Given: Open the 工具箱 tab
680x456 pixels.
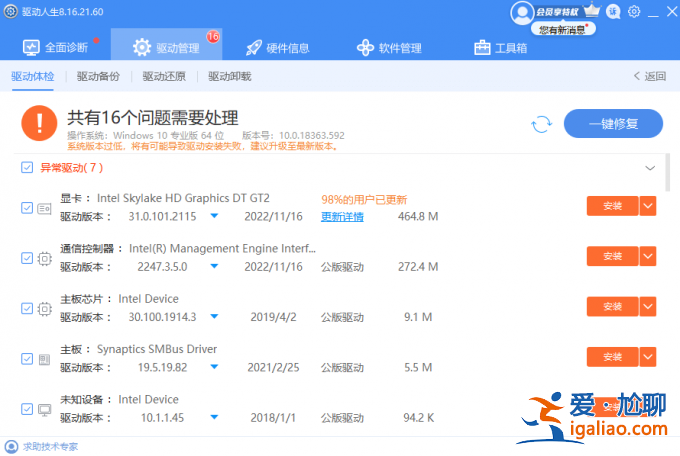Looking at the screenshot, I should [501, 47].
